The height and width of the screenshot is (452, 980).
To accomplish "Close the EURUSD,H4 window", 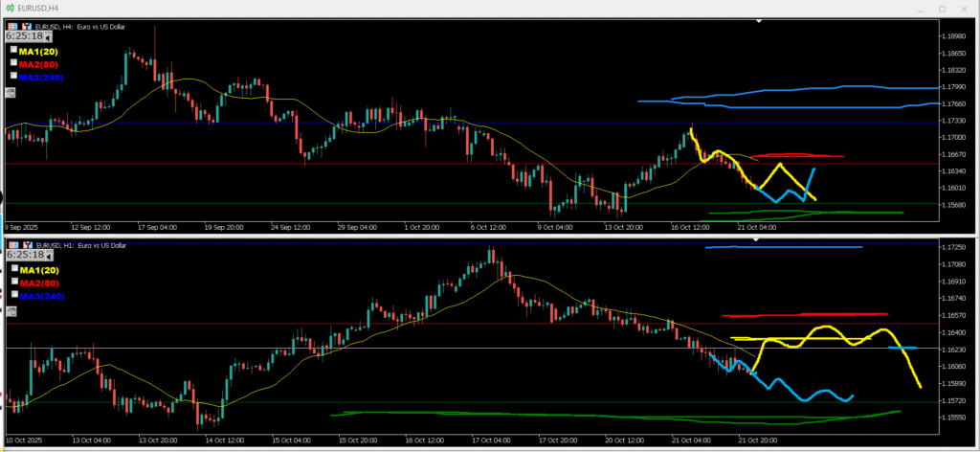I will [x=965, y=9].
